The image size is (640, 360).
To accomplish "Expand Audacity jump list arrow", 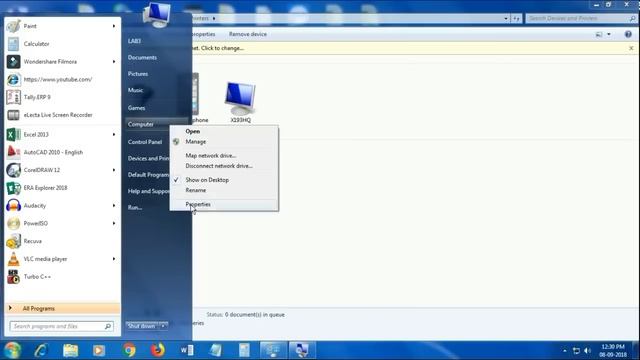I will point(114,205).
